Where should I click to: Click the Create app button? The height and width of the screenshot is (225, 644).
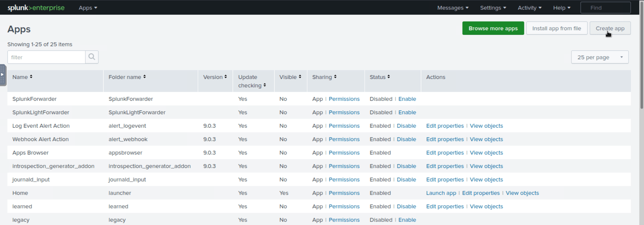[x=610, y=28]
